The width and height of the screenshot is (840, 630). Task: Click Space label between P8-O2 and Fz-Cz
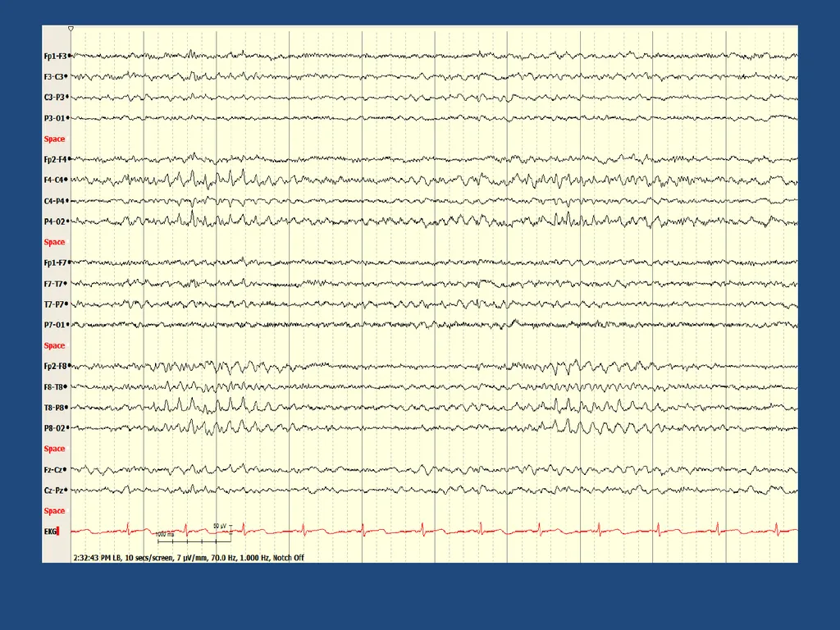(54, 449)
